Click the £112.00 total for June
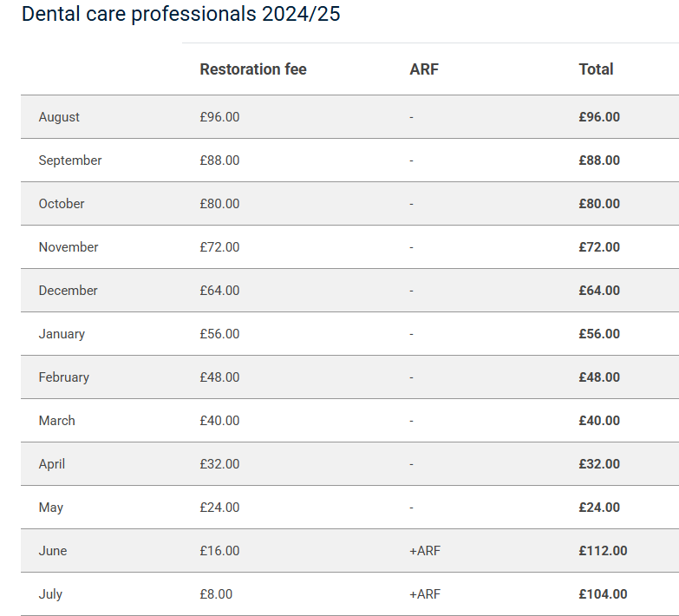 point(603,551)
